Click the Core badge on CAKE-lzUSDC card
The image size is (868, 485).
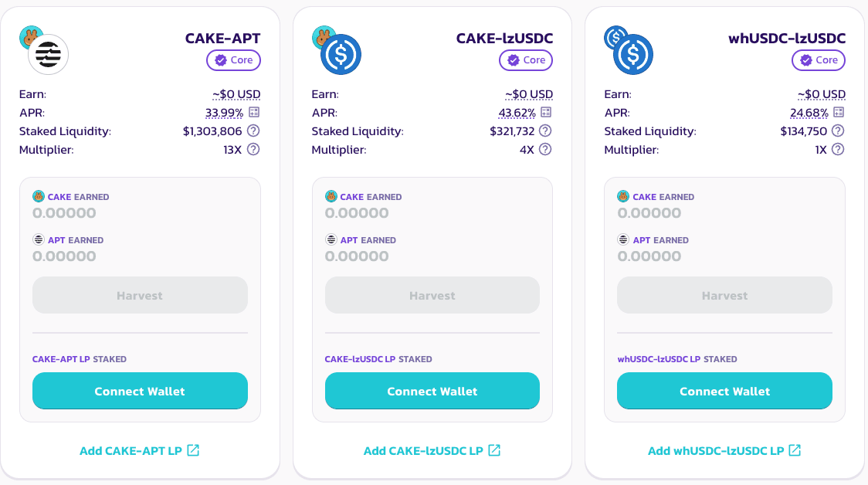click(x=527, y=60)
